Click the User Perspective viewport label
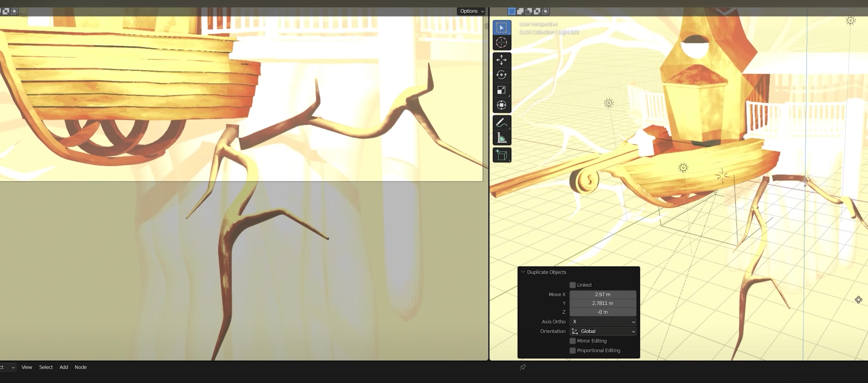The height and width of the screenshot is (383, 868). [538, 24]
